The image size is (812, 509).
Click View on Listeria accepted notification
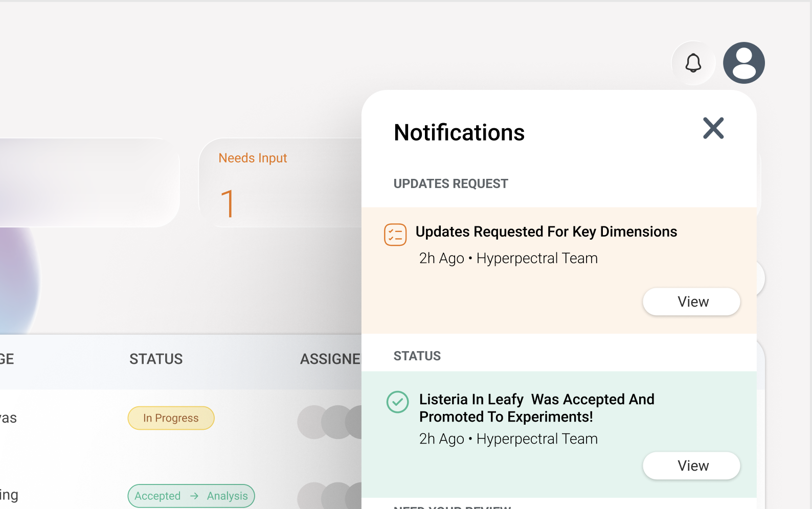tap(691, 466)
